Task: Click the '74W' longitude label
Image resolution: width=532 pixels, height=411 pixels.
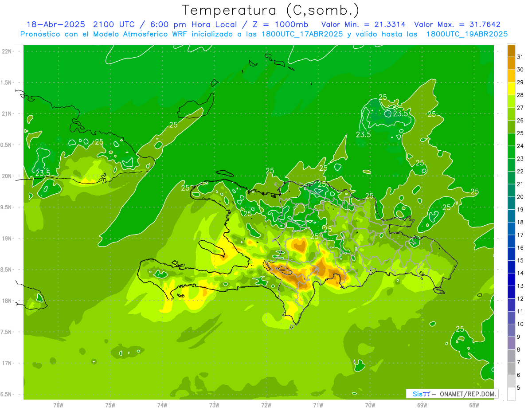Action: coord(162,405)
